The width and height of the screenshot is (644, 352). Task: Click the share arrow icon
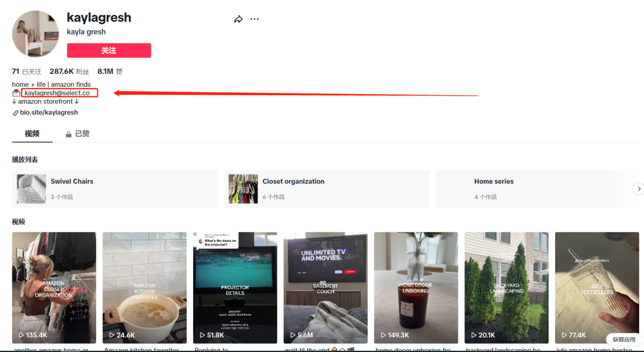point(238,19)
